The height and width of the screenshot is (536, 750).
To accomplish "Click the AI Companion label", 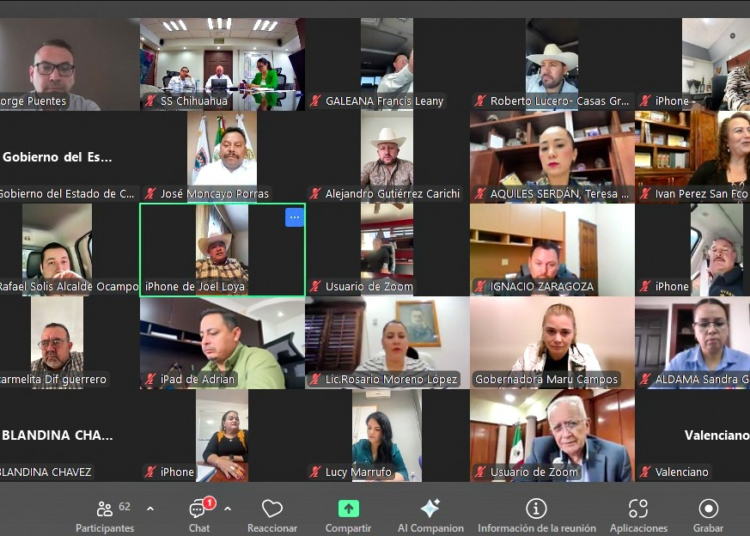I will 430,528.
